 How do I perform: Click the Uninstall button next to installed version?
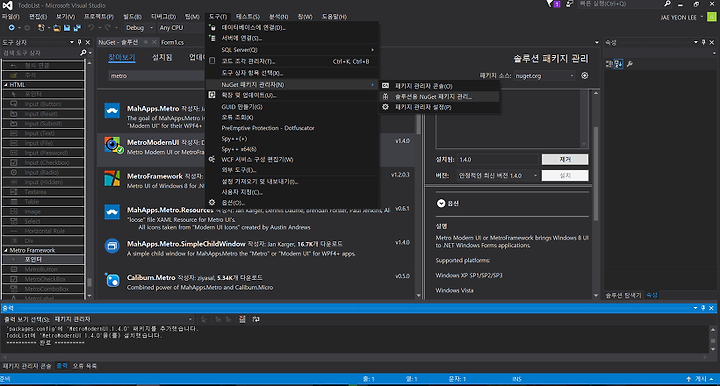(565, 159)
